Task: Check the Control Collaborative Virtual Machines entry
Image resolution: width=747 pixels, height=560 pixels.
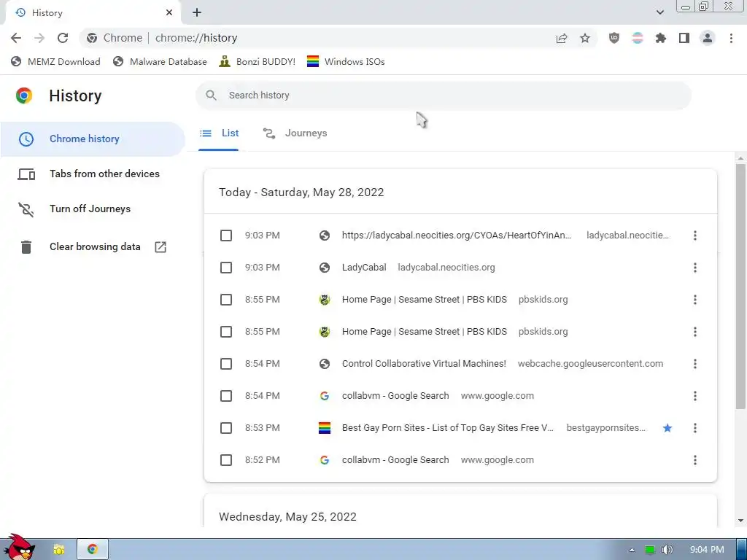Action: (226, 364)
